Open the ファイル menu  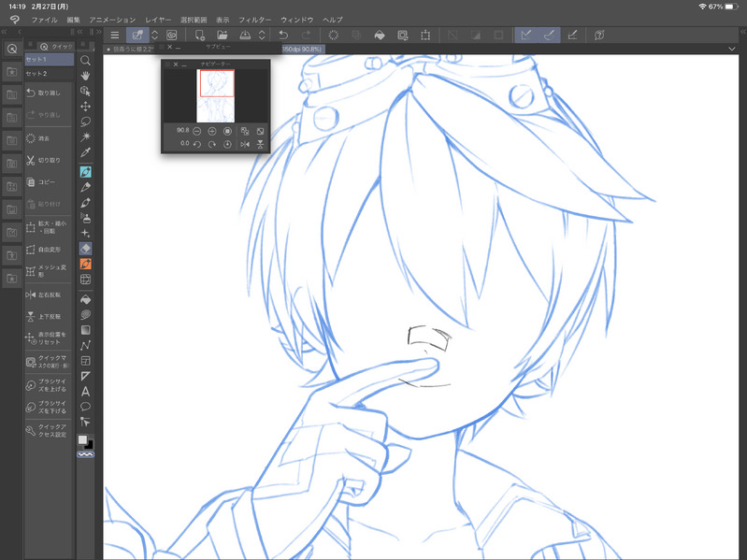point(44,20)
